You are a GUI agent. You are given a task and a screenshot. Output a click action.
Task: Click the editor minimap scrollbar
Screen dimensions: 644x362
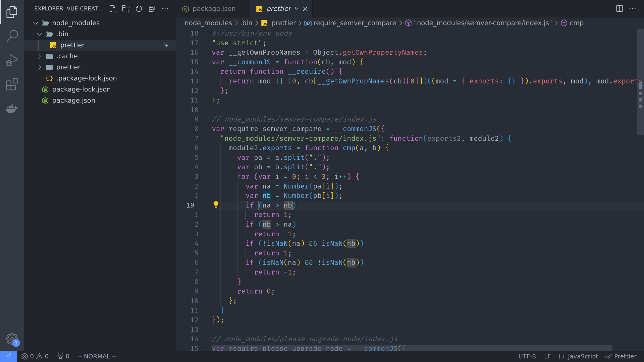pyautogui.click(x=640, y=80)
